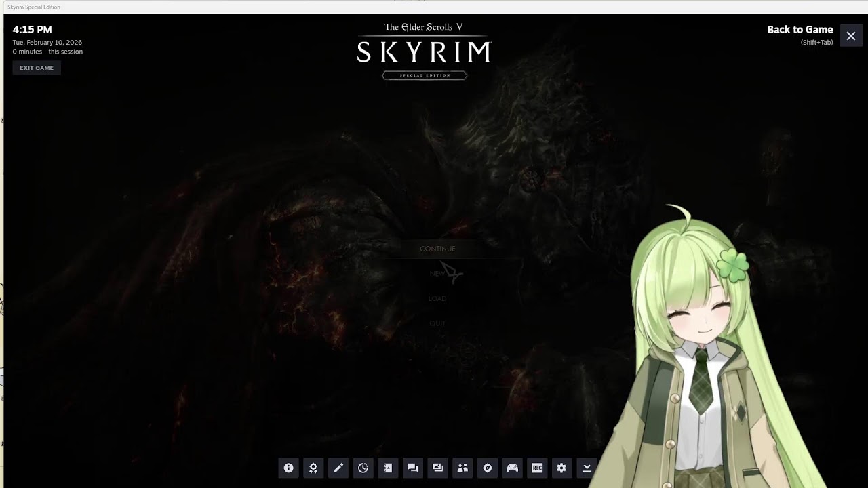Select NEW in the Skyrim menu
The height and width of the screenshot is (488, 868).
pyautogui.click(x=437, y=274)
